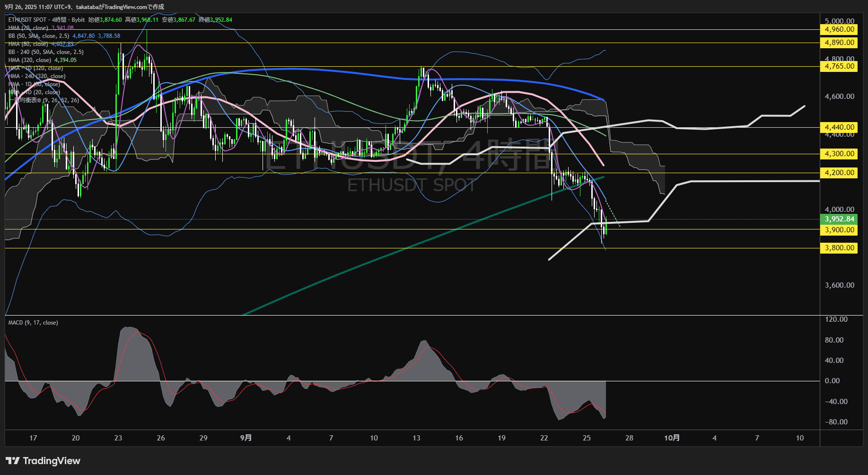Click the 4,600.00 price scale value
Viewport: 868px width, 475px height.
(x=839, y=97)
